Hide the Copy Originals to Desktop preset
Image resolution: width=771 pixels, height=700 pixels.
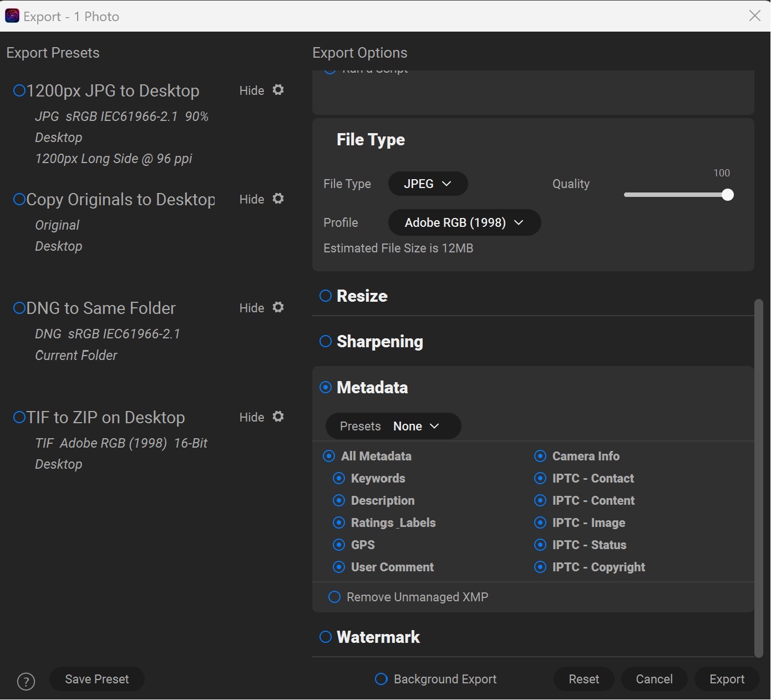point(251,199)
